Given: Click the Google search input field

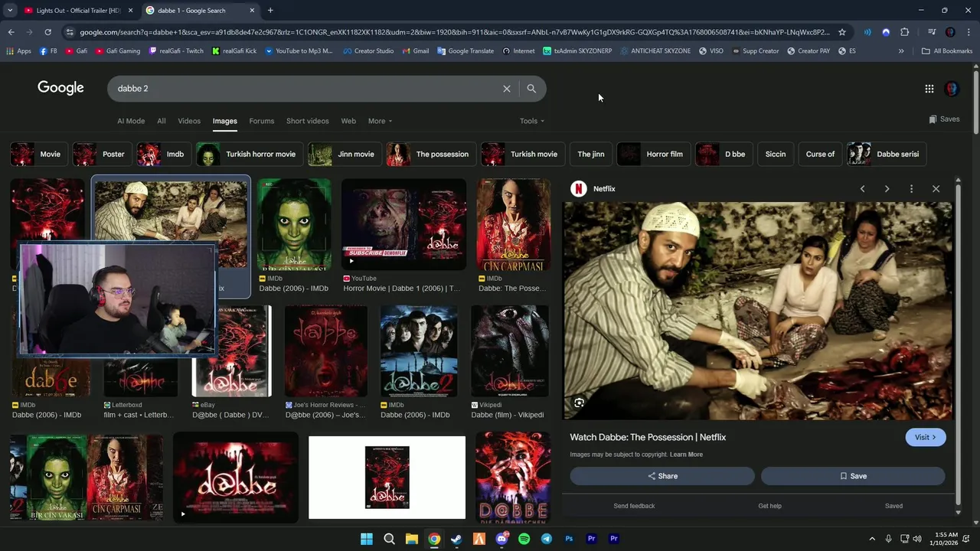Looking at the screenshot, I should [306, 89].
